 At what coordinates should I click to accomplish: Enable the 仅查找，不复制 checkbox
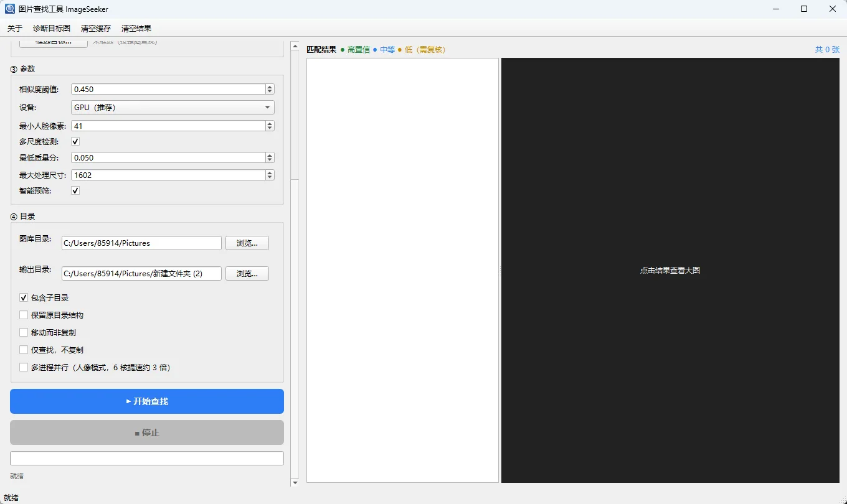(24, 350)
